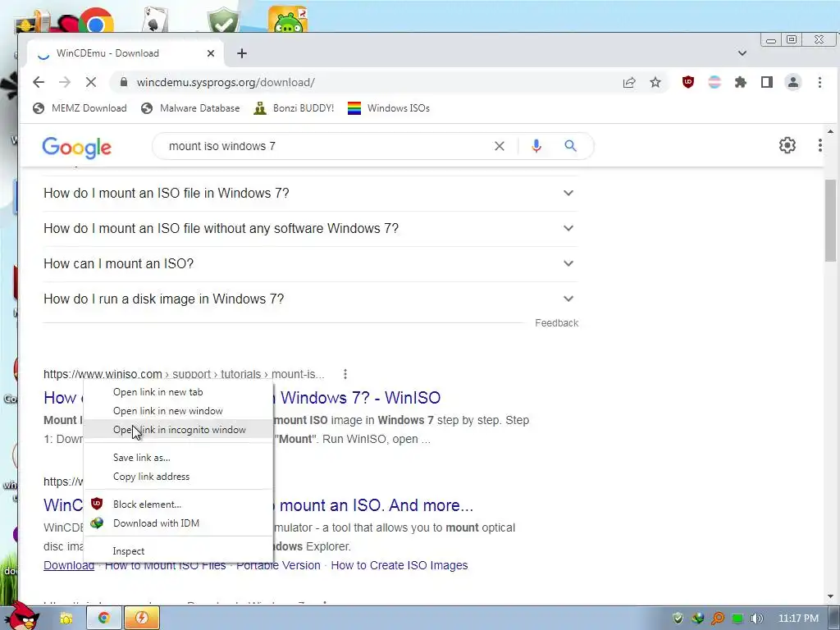Viewport: 840px width, 630px height.
Task: Open options dots next to winiso.com result
Action: click(x=345, y=374)
